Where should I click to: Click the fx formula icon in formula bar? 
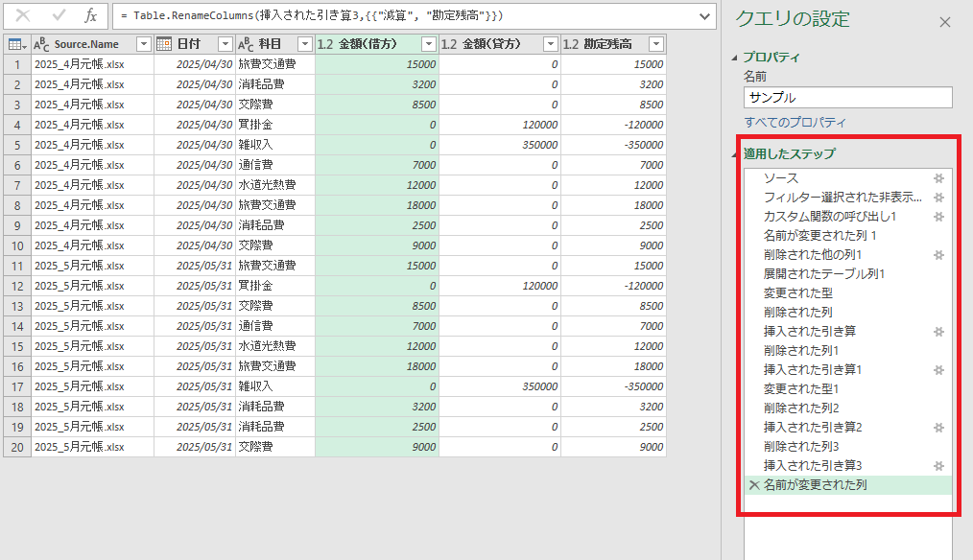tap(90, 16)
